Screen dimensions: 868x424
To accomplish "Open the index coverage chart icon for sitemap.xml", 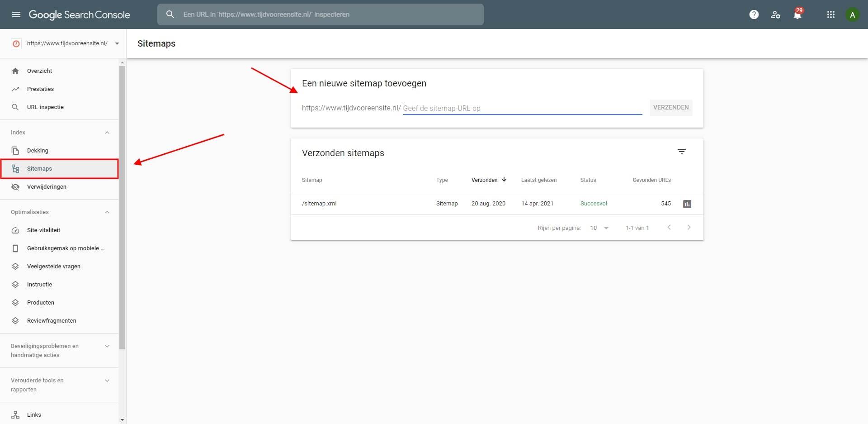I will click(687, 204).
